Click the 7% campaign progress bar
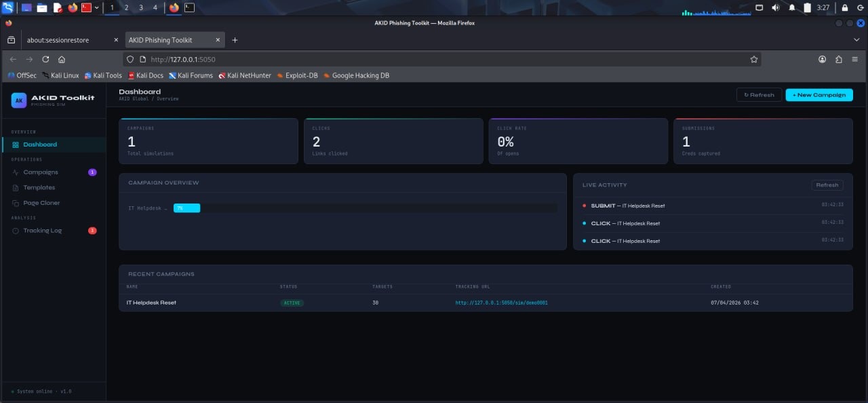The height and width of the screenshot is (403, 868). point(186,208)
